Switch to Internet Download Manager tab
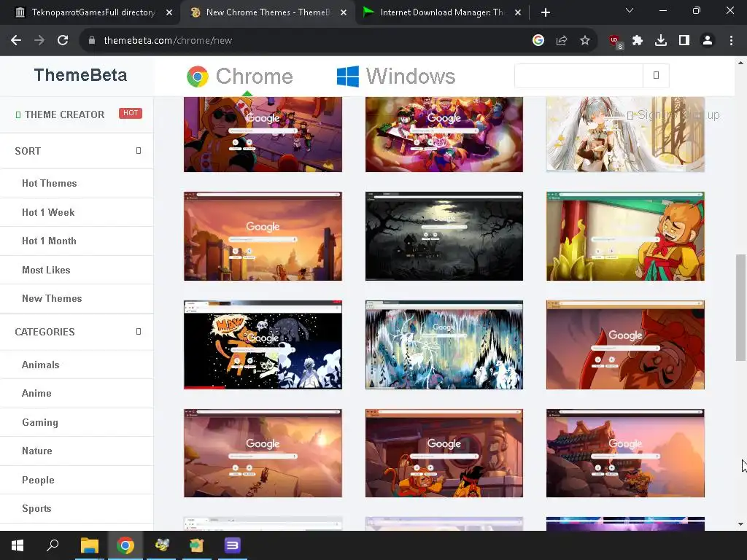Screen dimensions: 747x560 [441, 12]
